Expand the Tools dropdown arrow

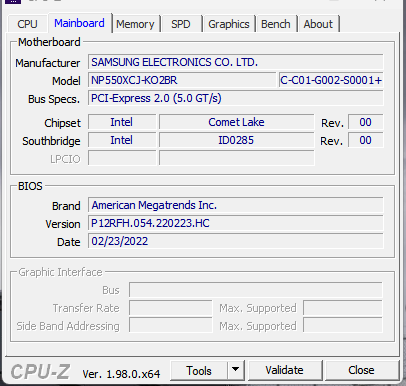(236, 370)
